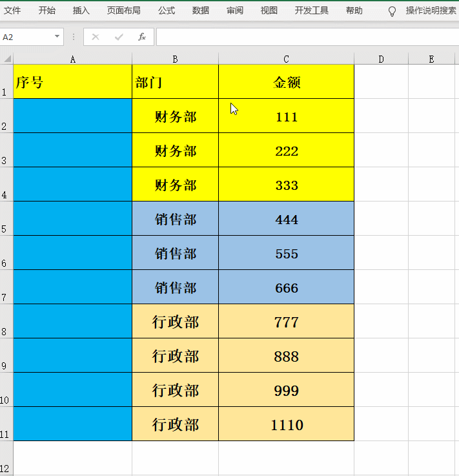
Task: Click the 财务部 cell in row 4
Action: tap(176, 184)
